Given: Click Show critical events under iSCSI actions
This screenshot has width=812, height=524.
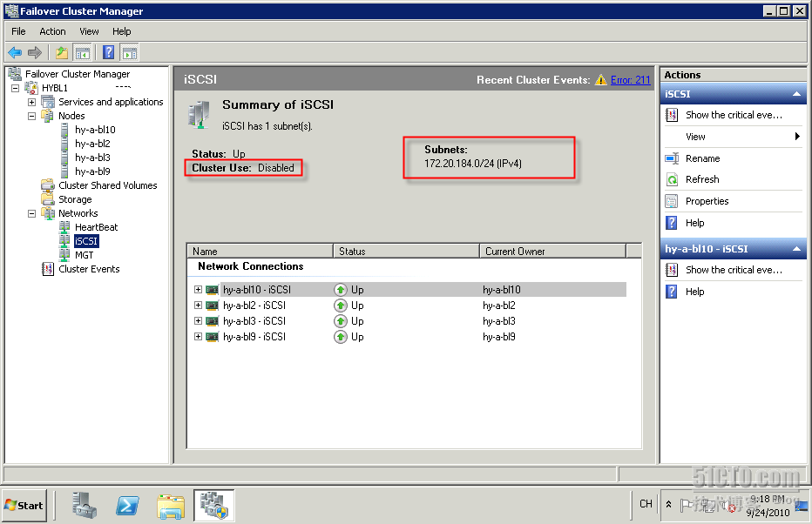Looking at the screenshot, I should (x=734, y=116).
